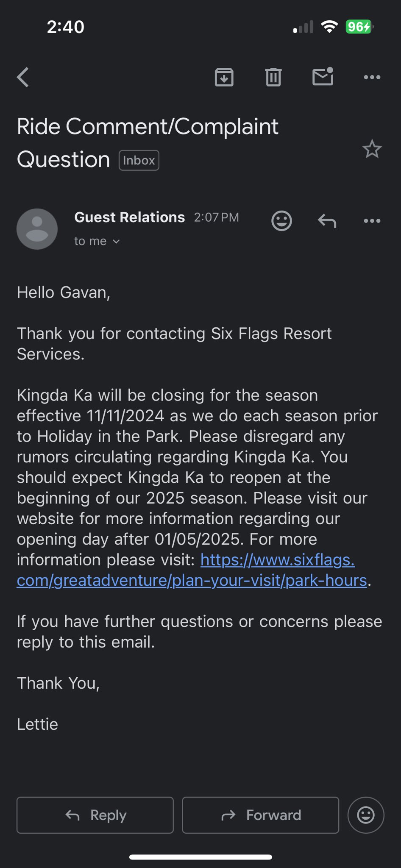The width and height of the screenshot is (401, 868).
Task: Archive this email with the archive icon
Action: pos(224,77)
